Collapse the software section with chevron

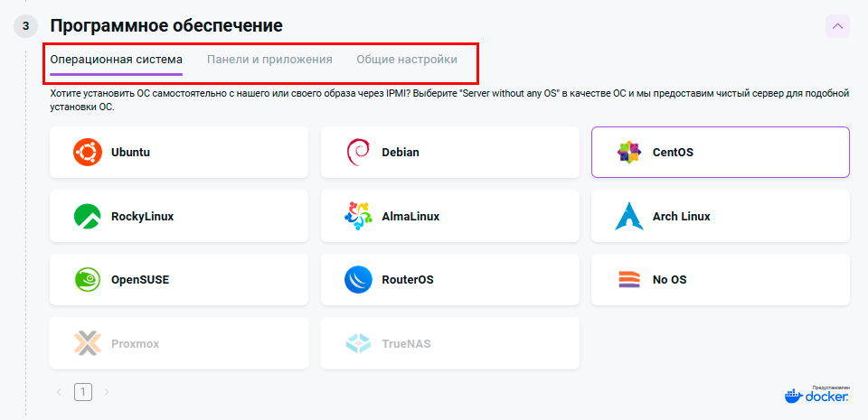coord(837,26)
